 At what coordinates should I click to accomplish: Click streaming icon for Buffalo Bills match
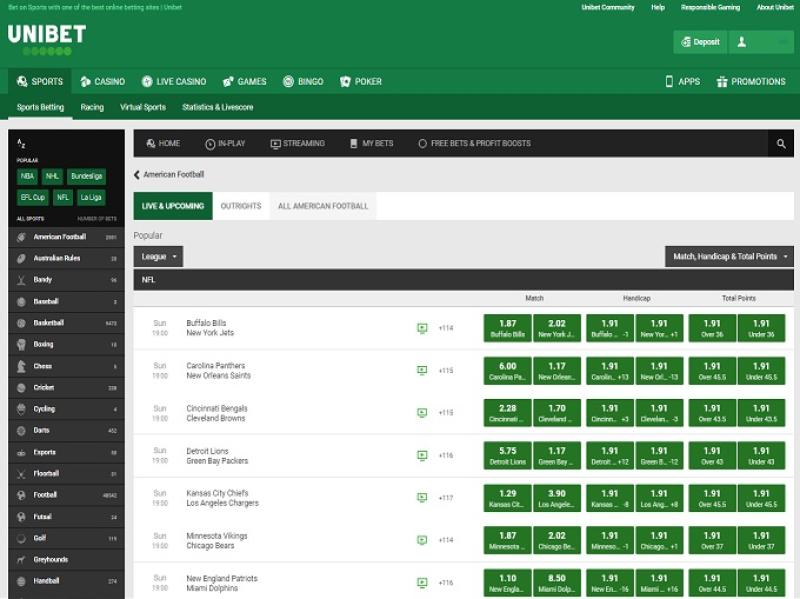coord(422,328)
